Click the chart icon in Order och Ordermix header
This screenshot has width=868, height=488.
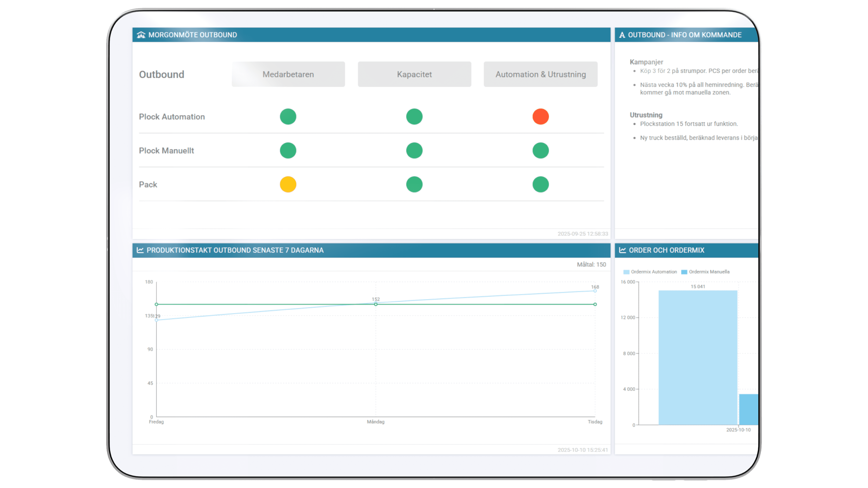point(622,250)
